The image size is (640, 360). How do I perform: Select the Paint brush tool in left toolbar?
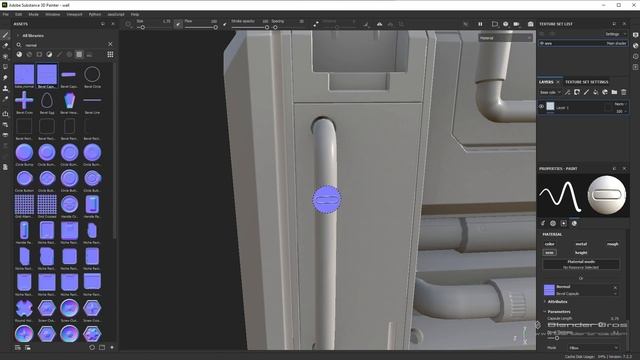pos(5,35)
